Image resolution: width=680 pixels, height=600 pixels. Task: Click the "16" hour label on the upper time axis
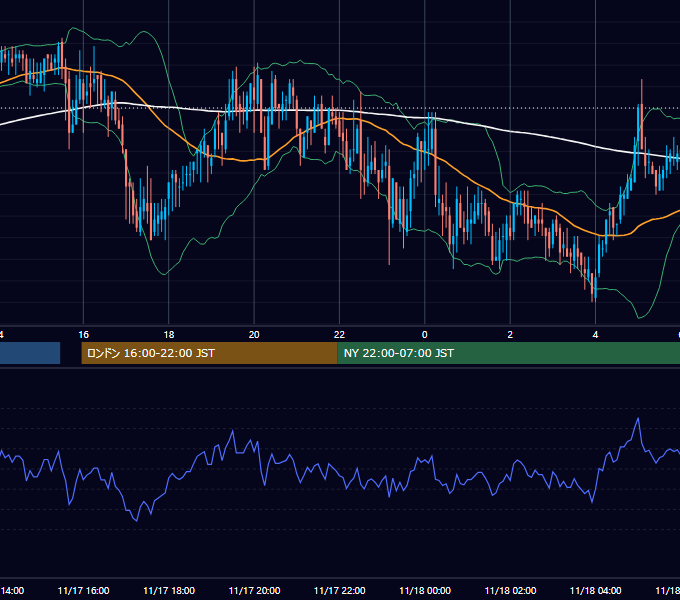tap(83, 335)
